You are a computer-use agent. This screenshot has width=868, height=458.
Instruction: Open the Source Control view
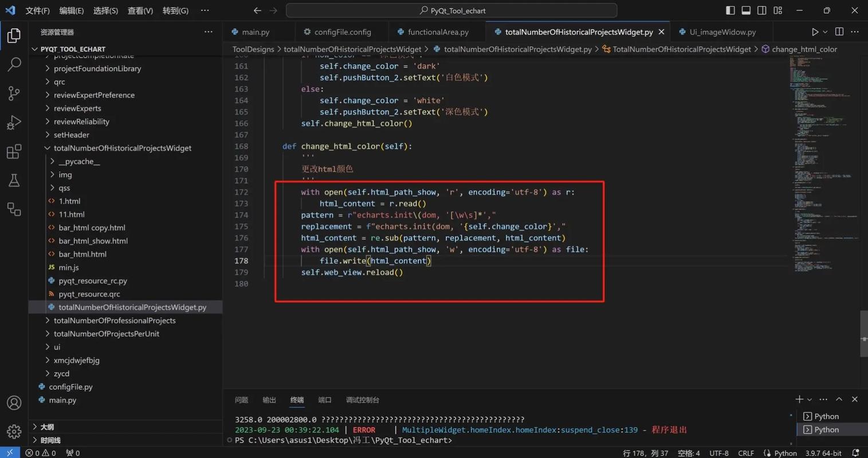(x=14, y=93)
